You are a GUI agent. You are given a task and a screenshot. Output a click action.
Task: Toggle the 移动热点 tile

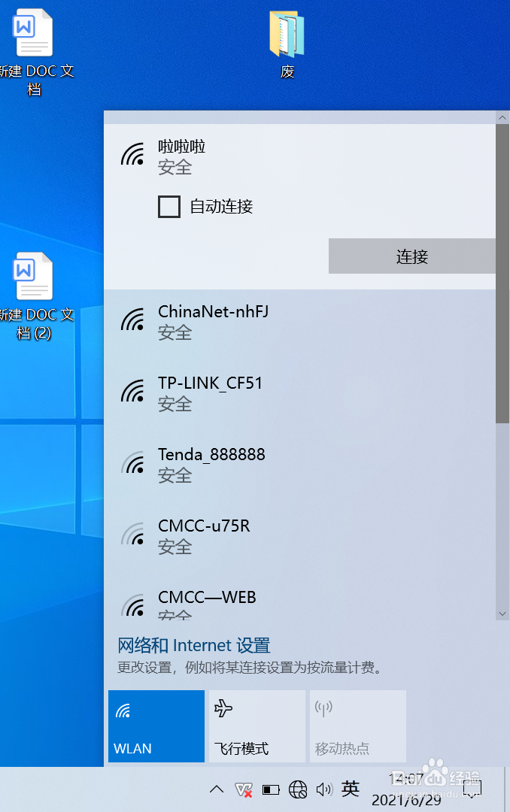357,726
